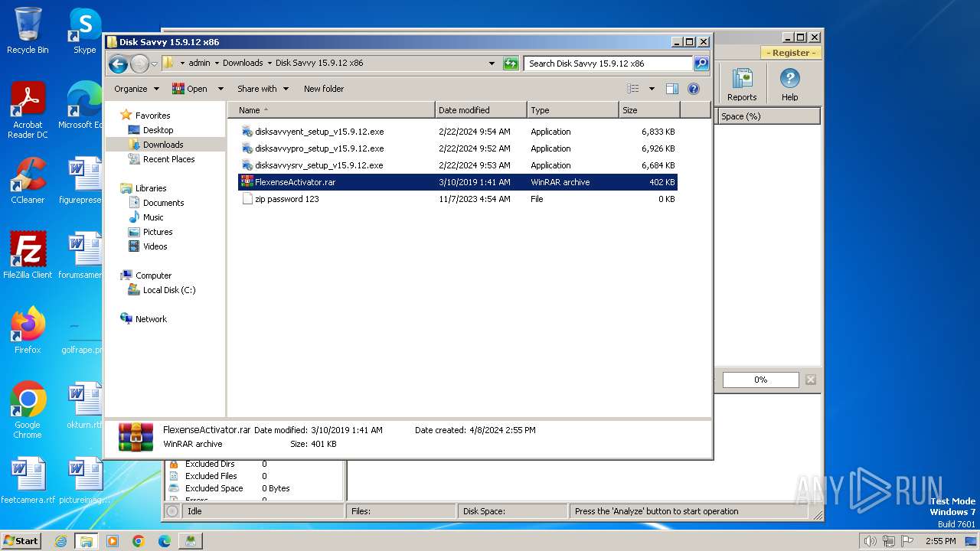
Task: Click the Help icon in Disk Savvy window
Action: pos(789,84)
